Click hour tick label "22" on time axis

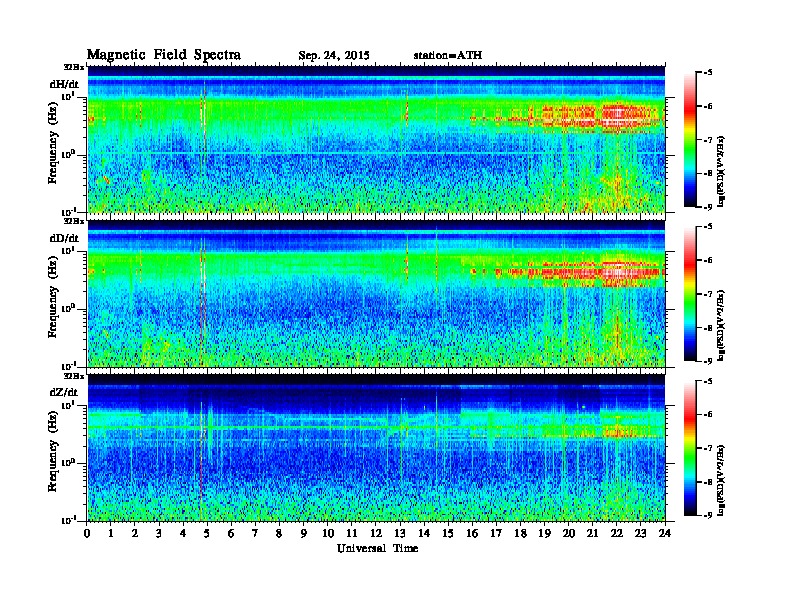pos(617,533)
